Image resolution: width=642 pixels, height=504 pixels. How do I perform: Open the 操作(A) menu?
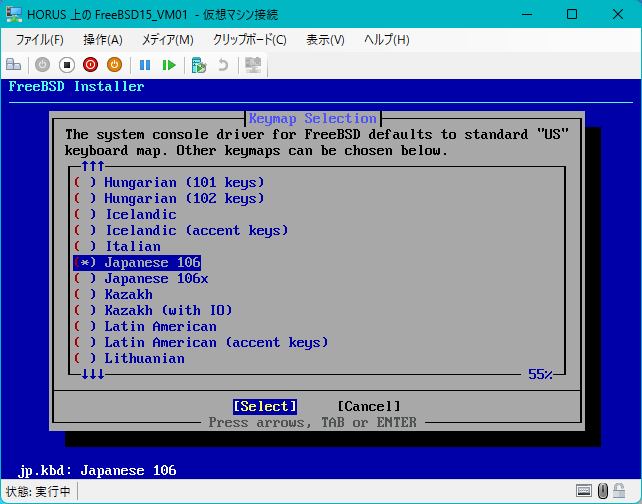(x=103, y=40)
